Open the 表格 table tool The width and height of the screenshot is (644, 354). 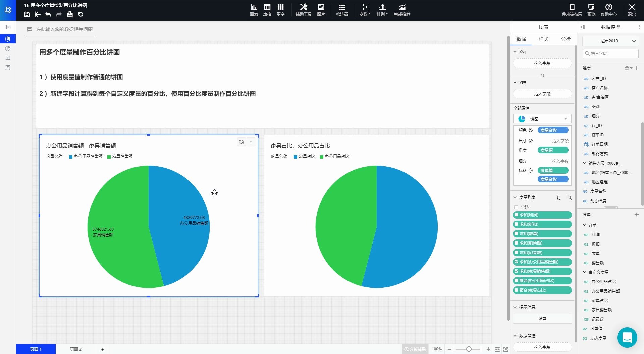[267, 10]
